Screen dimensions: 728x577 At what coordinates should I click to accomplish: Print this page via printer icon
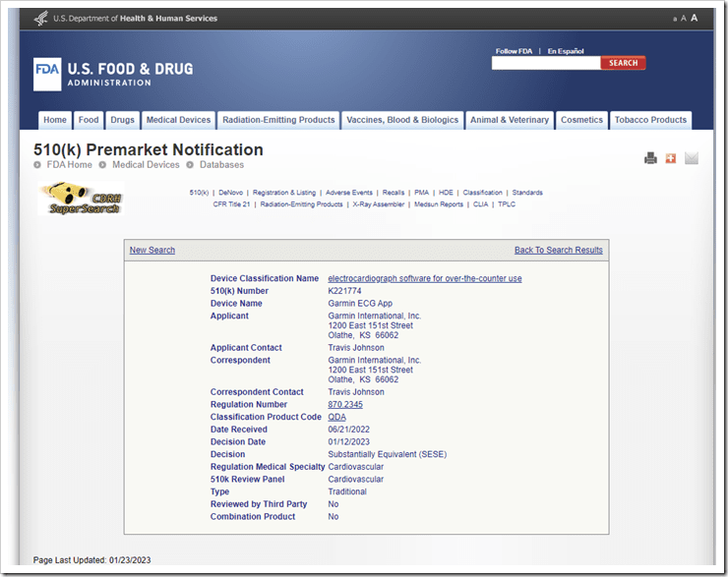[x=650, y=158]
